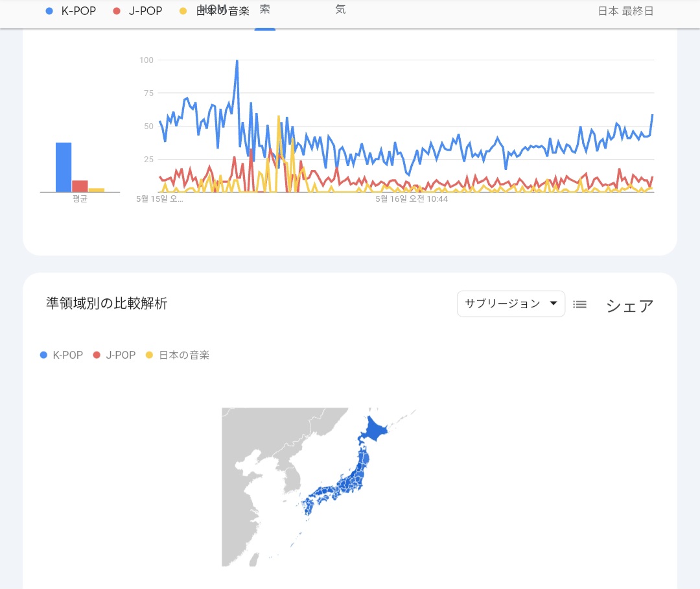Image resolution: width=700 pixels, height=589 pixels.
Task: Click red dot in map legend
Action: (97, 355)
